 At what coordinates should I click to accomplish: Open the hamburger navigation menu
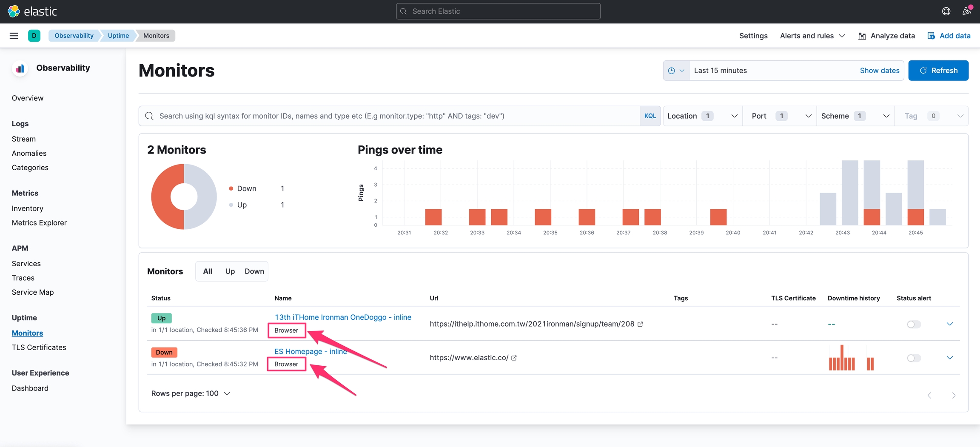coord(14,36)
